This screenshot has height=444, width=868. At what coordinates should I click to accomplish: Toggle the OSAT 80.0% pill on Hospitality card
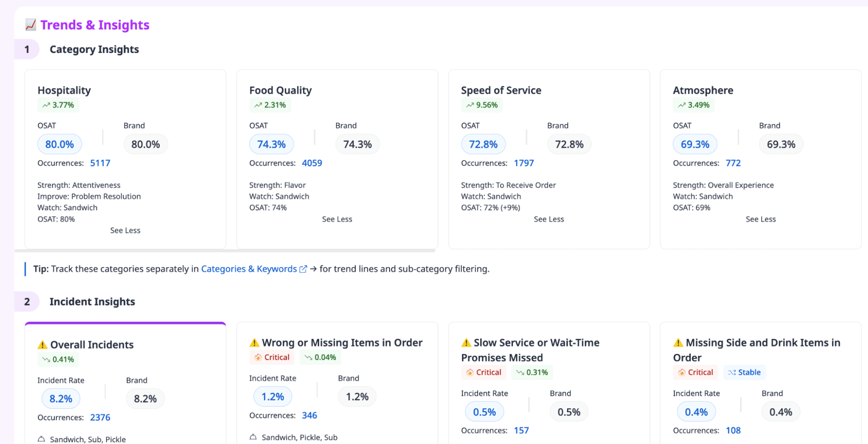59,144
